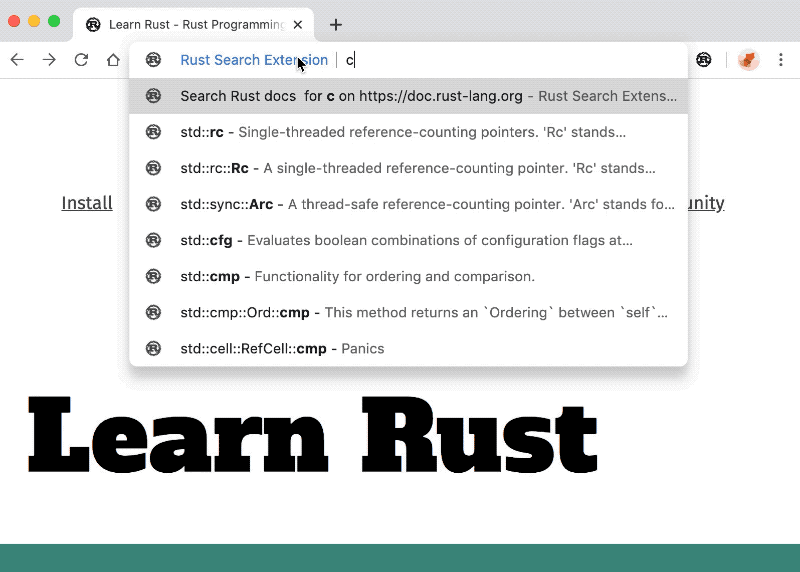This screenshot has height=572, width=800.
Task: Select the std::cfg suggestion
Action: pos(408,240)
